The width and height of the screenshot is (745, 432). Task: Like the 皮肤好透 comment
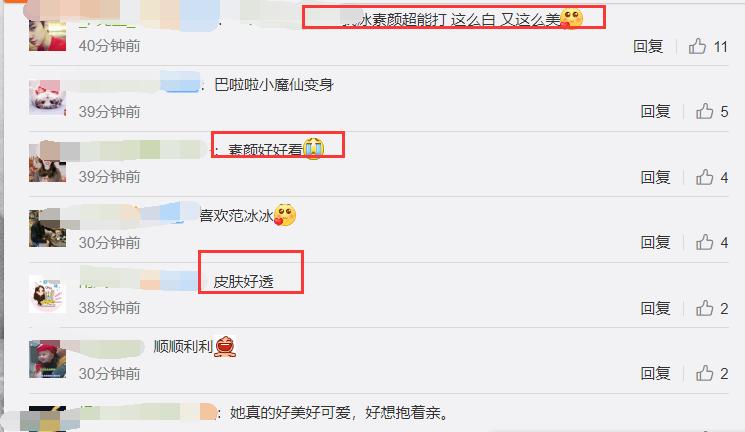click(705, 308)
